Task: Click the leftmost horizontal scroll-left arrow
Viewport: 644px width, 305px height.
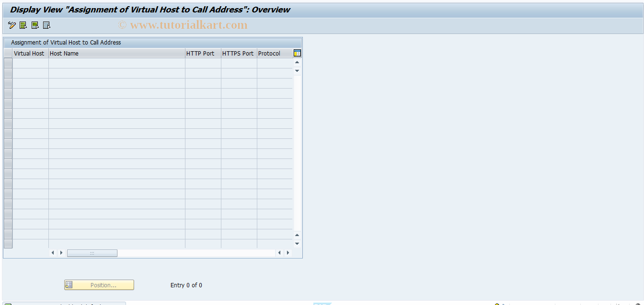Action: point(53,253)
